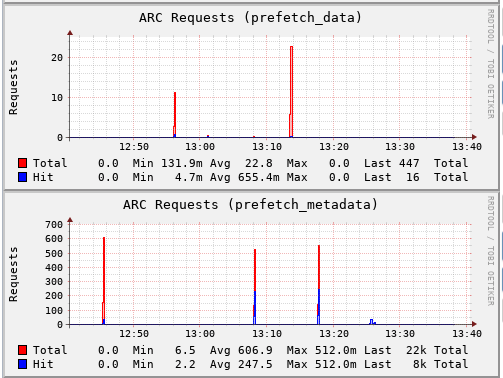Click the 'ARC Requests (prefetch_metadata)' title
The height and width of the screenshot is (378, 503).
tap(250, 205)
